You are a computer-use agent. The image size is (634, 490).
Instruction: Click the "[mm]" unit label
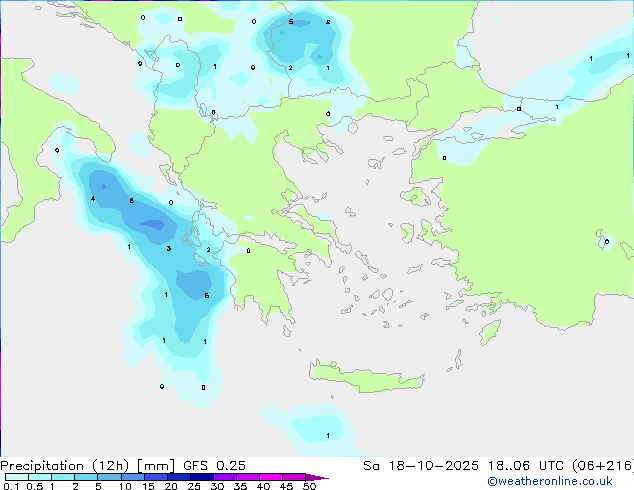156,466
